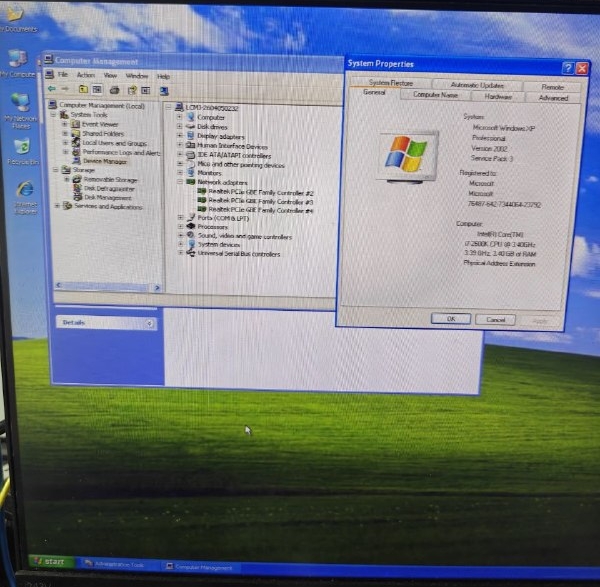Select Disk Defragmenter in the tree
This screenshot has height=587, width=600.
coord(109,189)
